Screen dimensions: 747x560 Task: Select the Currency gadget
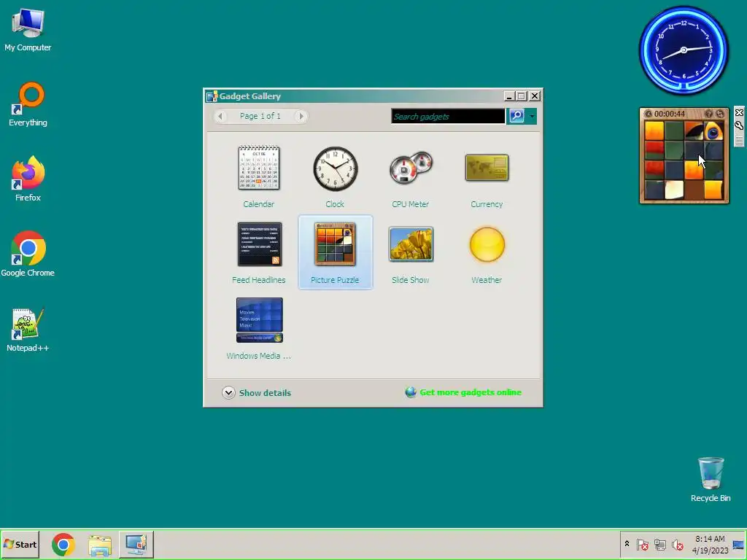click(x=487, y=177)
